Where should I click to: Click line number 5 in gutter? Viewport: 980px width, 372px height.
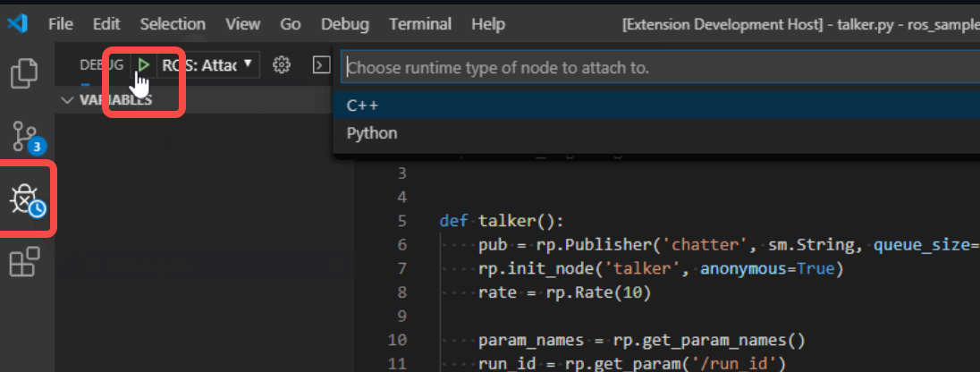[x=401, y=222]
